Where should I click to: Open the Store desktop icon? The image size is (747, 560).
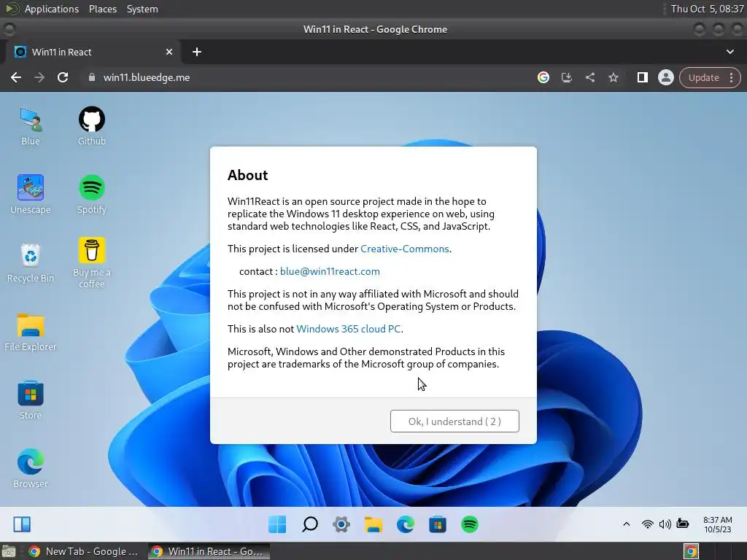(31, 400)
